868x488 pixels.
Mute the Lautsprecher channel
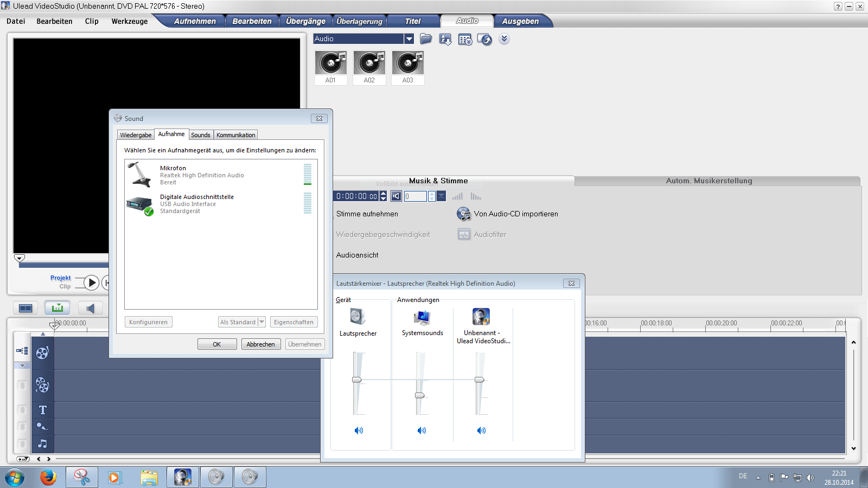[x=359, y=431]
